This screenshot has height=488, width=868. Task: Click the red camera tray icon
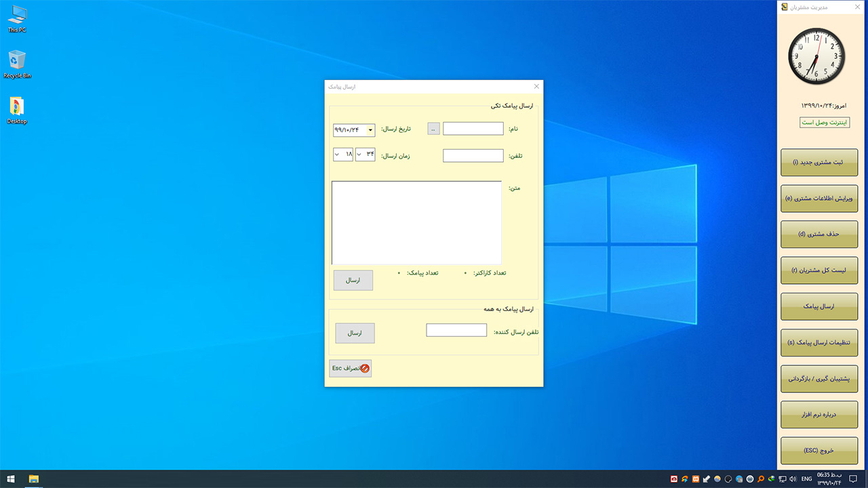point(674,479)
